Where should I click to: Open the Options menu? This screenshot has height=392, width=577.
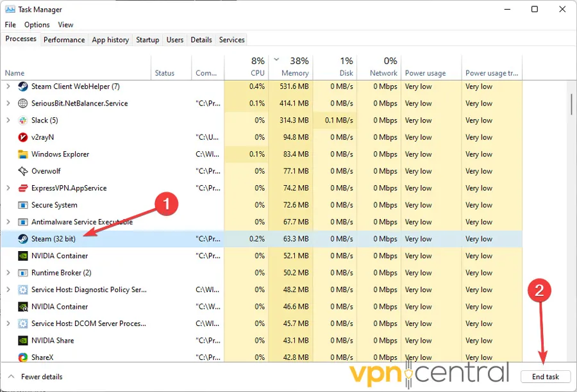coord(37,24)
